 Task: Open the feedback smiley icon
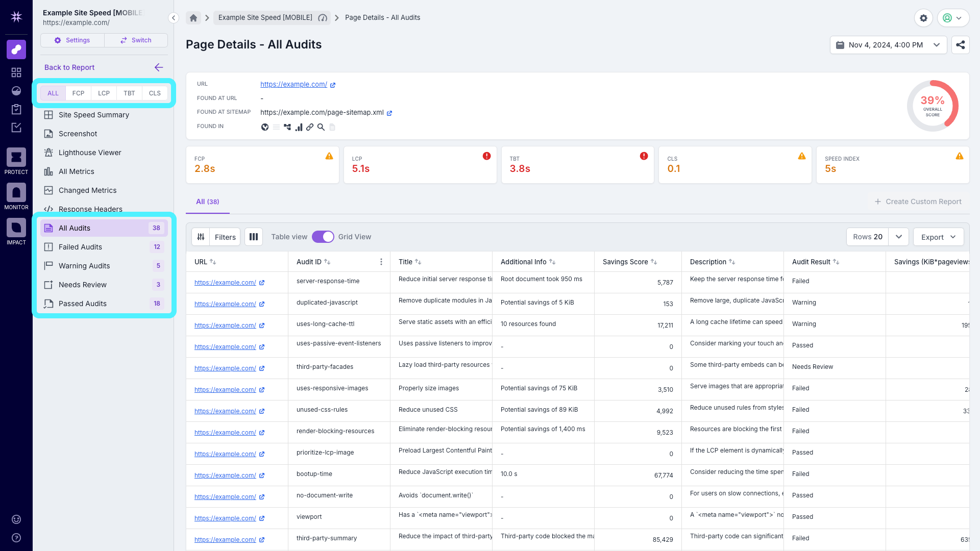(x=16, y=519)
